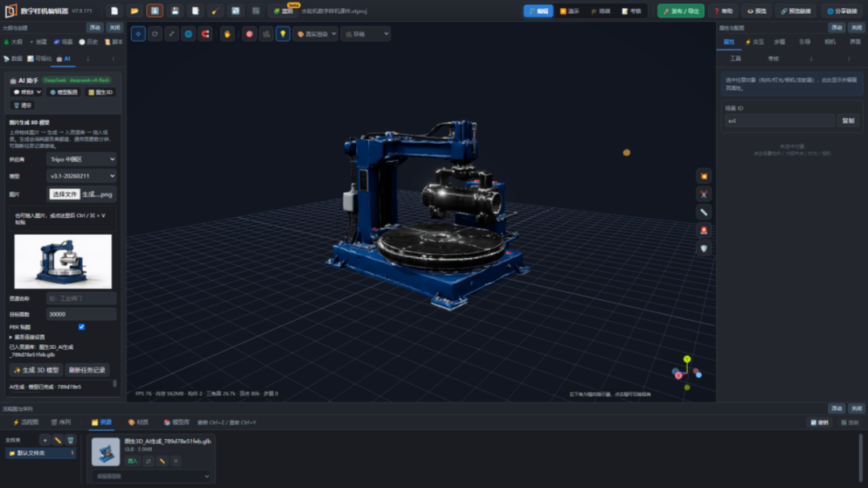Delete folder using the trash bin icon
The height and width of the screenshot is (488, 868).
(x=70, y=441)
